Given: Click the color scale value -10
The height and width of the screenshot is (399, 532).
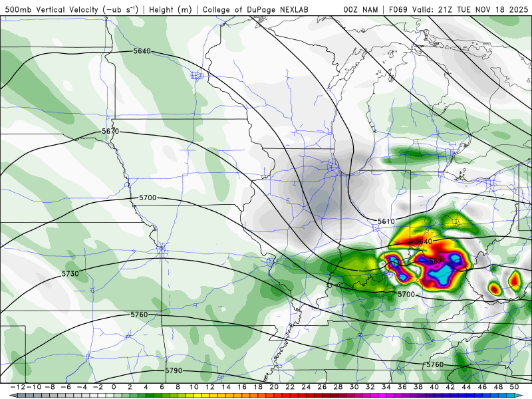Looking at the screenshot, I should pos(34,387).
